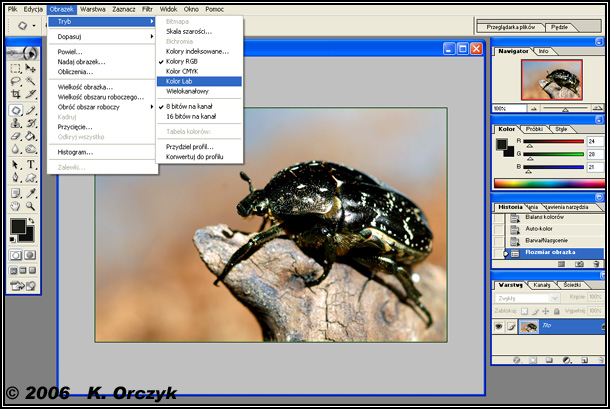This screenshot has height=409, width=610.
Task: Click the Move tool in toolbox
Action: [31, 68]
